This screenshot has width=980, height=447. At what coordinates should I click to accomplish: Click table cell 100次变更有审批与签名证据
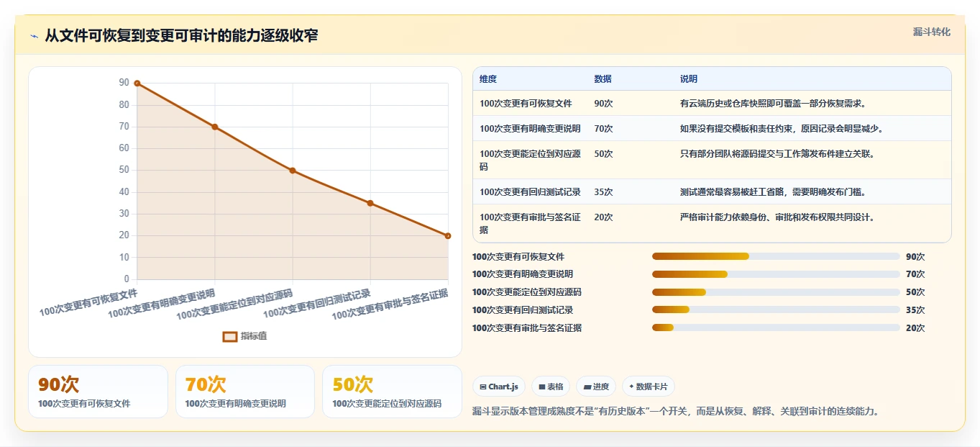click(x=530, y=223)
